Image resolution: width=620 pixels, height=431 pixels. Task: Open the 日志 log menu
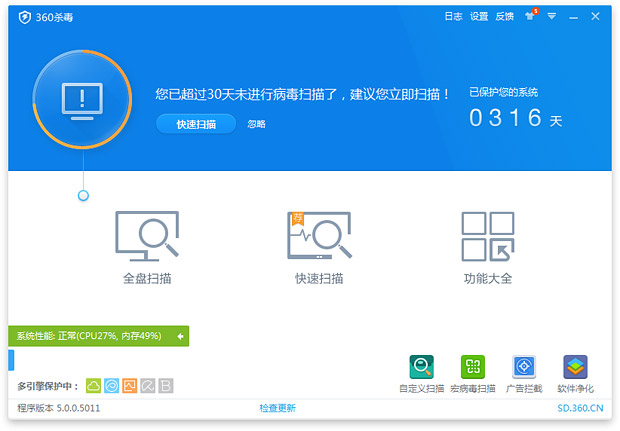[x=453, y=17]
